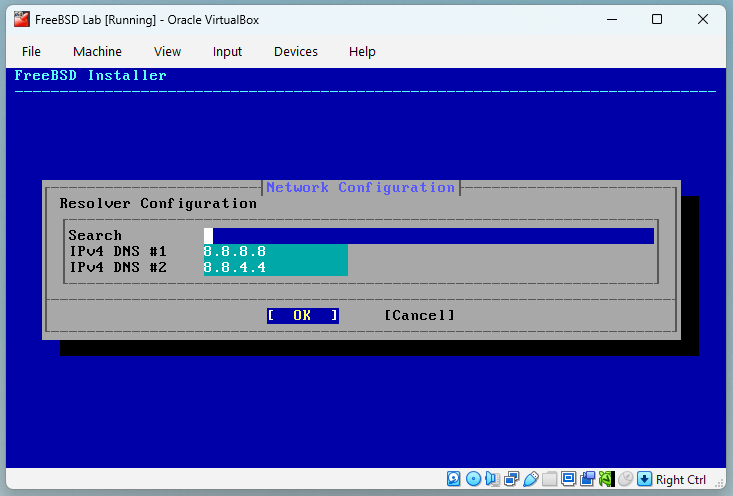Click the Cancel button in Network Configuration
The height and width of the screenshot is (496, 733).
click(419, 316)
